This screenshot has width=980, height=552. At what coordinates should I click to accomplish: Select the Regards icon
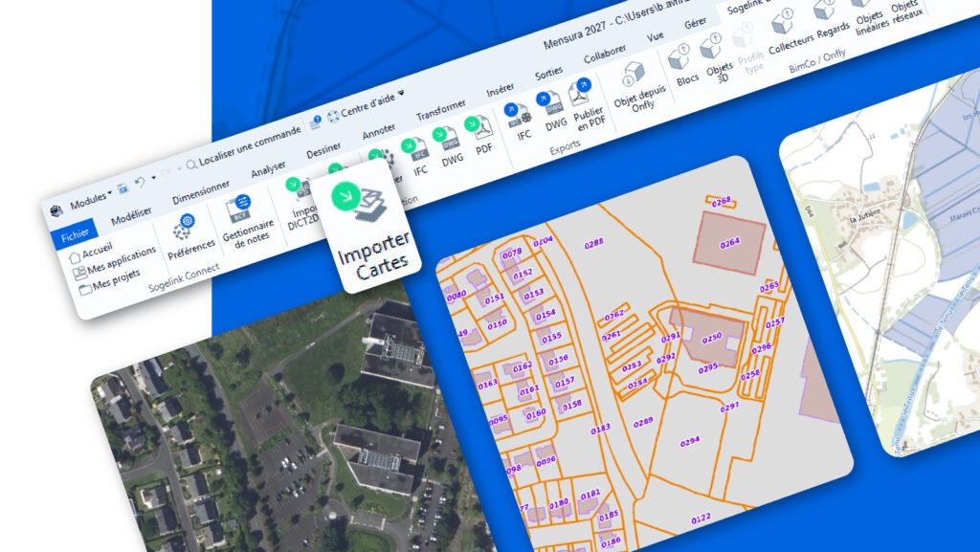coord(824,8)
